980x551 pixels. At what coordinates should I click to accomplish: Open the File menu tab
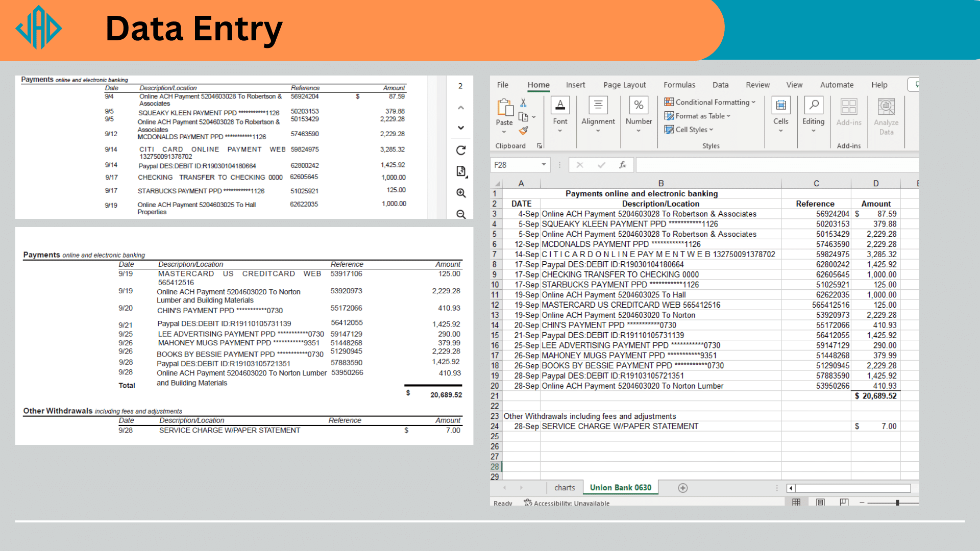pyautogui.click(x=503, y=85)
